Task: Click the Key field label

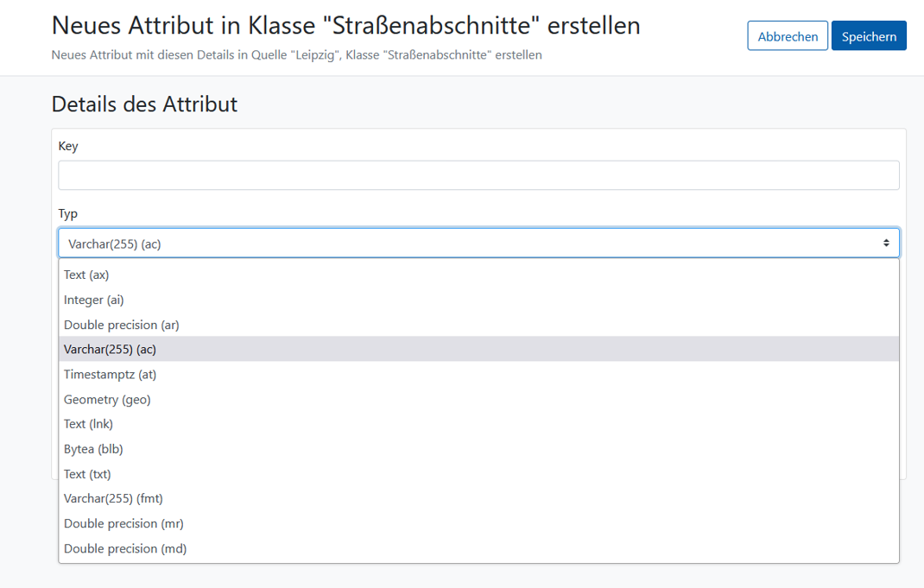Action: [67, 146]
